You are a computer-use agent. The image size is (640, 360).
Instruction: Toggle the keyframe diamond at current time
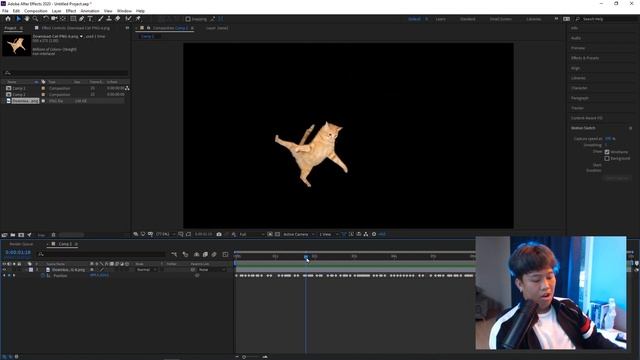[9, 276]
